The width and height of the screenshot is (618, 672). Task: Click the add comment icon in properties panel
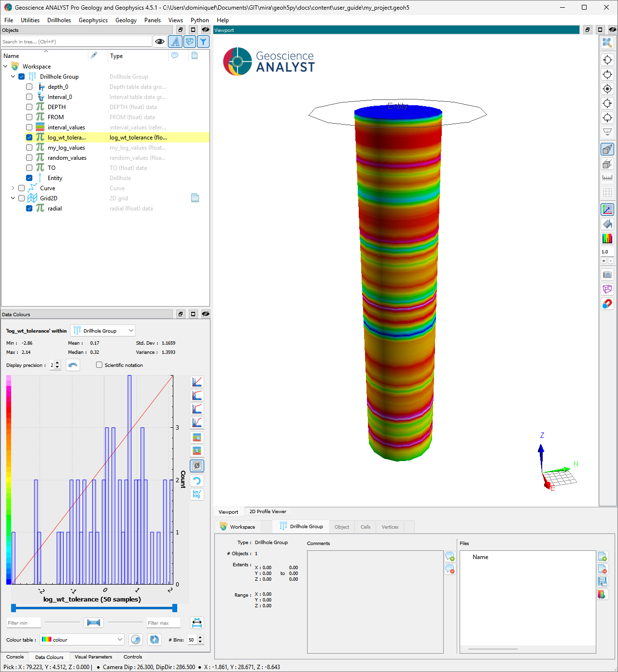click(450, 557)
